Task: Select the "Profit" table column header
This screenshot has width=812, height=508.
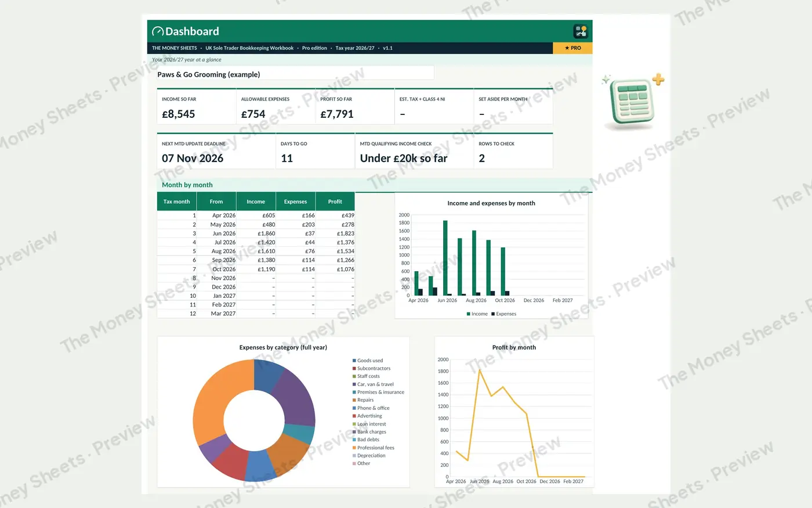Action: tap(335, 201)
